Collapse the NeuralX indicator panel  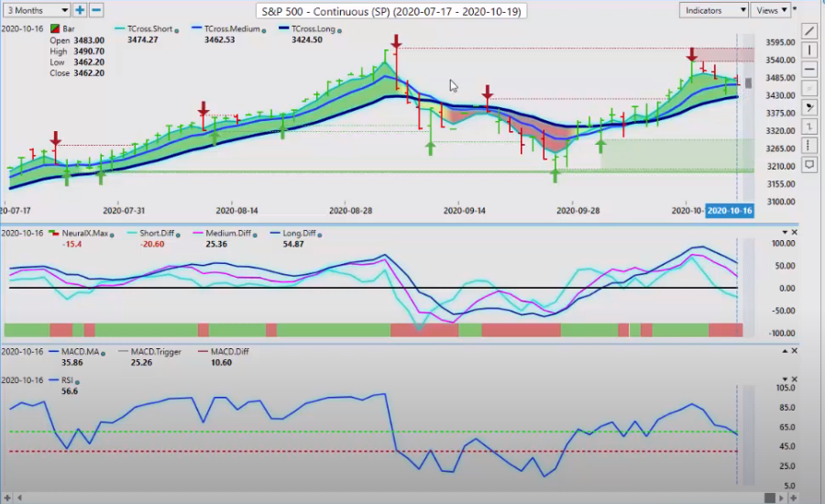point(785,232)
